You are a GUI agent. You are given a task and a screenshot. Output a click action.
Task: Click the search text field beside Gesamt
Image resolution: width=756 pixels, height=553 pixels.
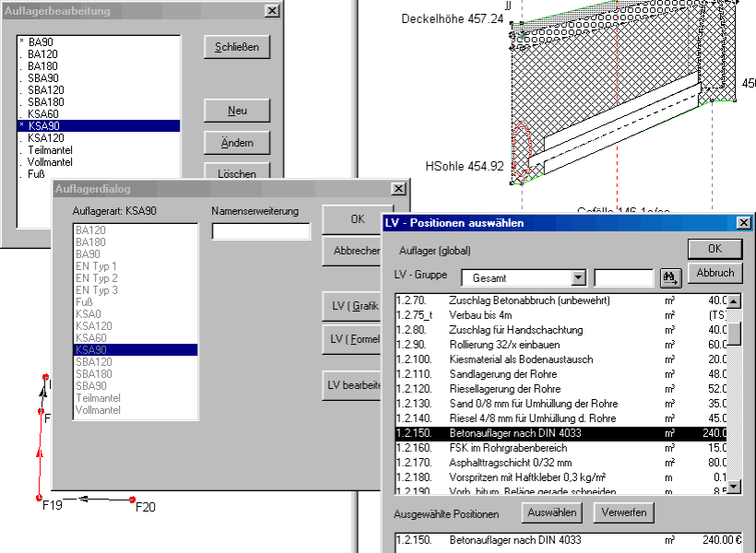pos(623,277)
